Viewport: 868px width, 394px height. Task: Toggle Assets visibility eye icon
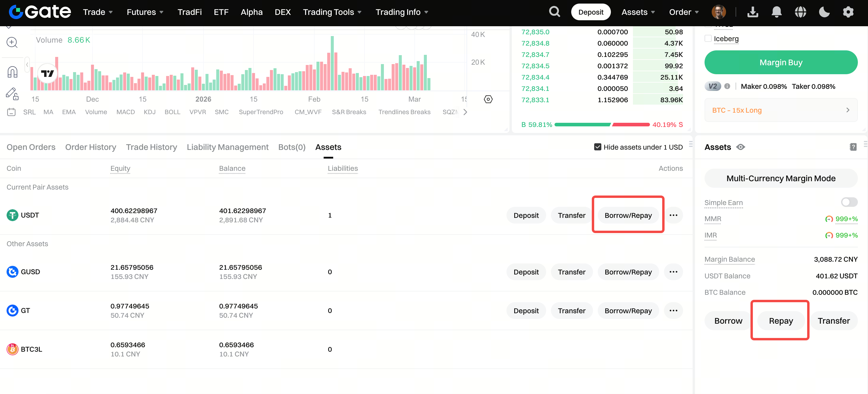(x=740, y=147)
